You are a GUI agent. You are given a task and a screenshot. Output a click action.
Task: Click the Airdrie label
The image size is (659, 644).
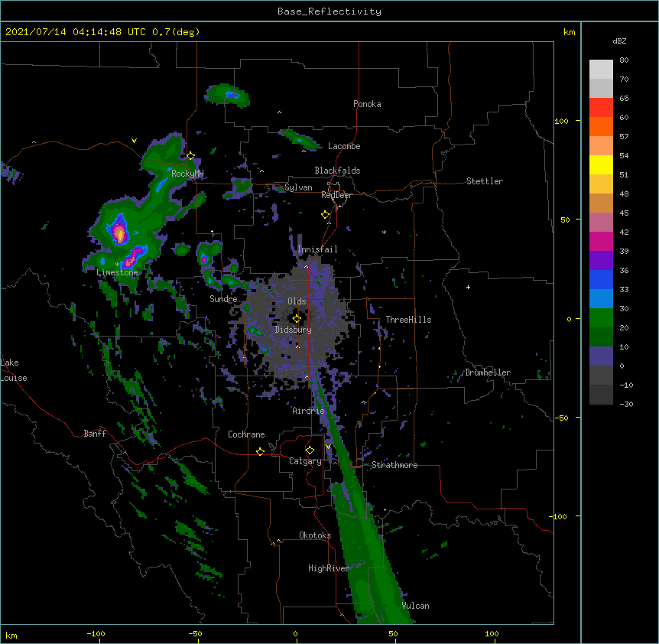tap(308, 411)
